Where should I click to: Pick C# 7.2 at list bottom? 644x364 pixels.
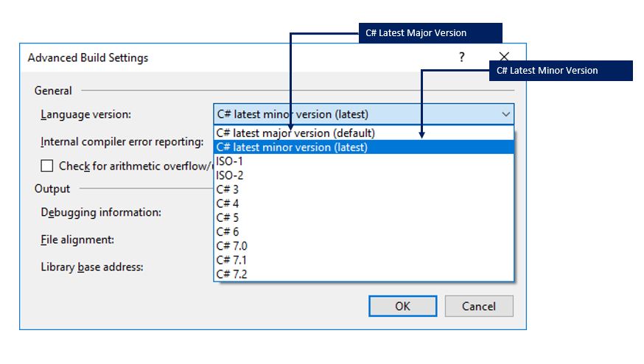click(x=232, y=274)
